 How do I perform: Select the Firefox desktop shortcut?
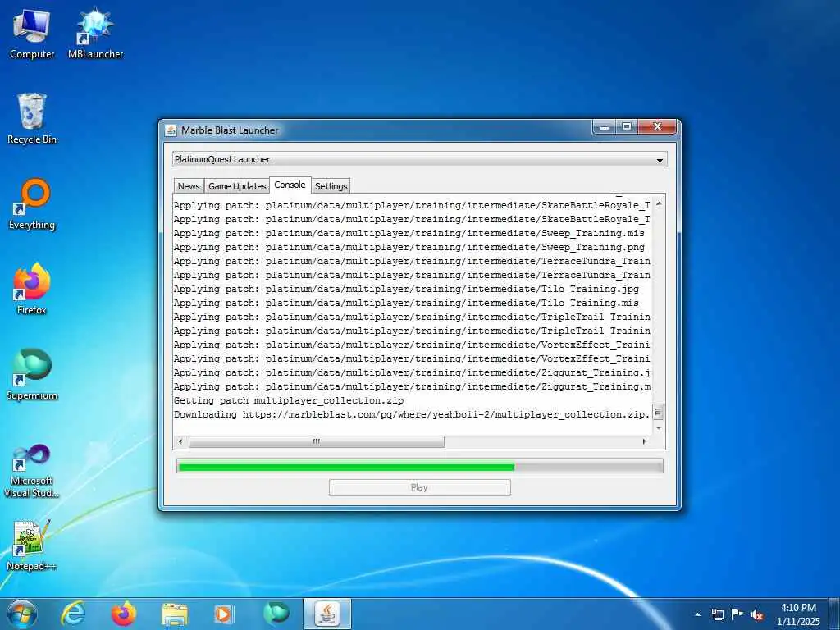click(32, 290)
